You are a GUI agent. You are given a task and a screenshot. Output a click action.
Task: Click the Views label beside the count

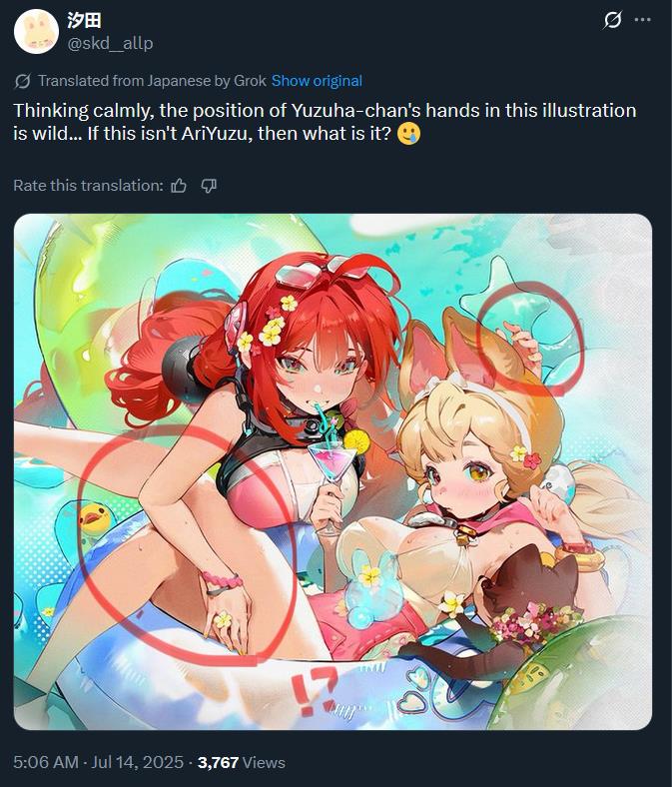coord(264,762)
